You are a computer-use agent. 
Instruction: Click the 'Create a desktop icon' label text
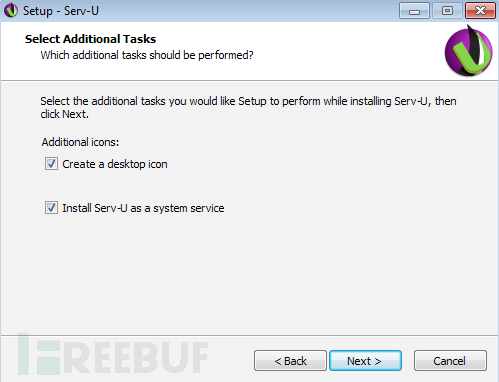115,164
